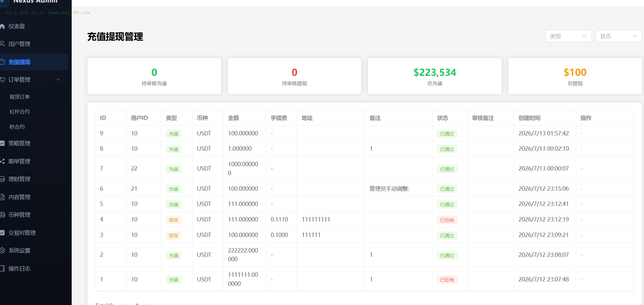This screenshot has width=644, height=305.
Task: Select the 秒合约 submenu item
Action: click(x=17, y=127)
